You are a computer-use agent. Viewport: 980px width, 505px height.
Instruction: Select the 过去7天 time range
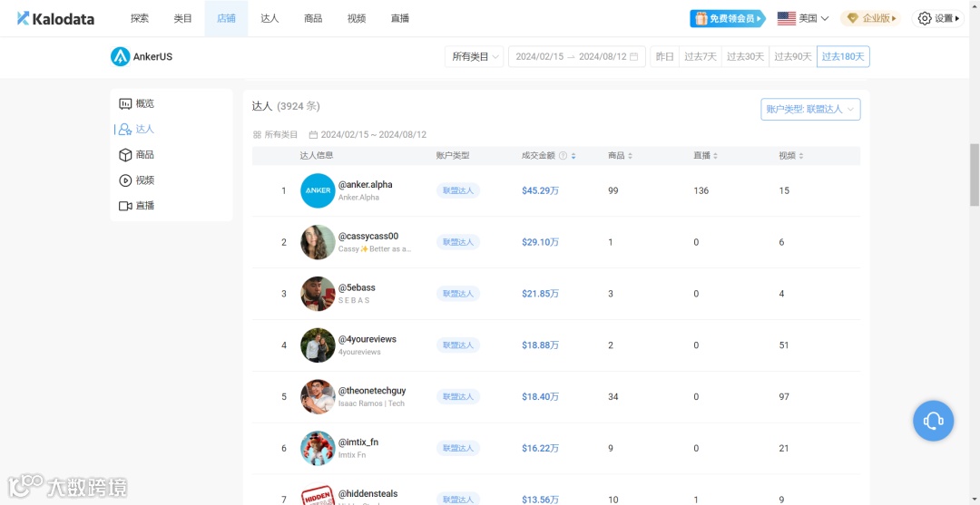(700, 57)
